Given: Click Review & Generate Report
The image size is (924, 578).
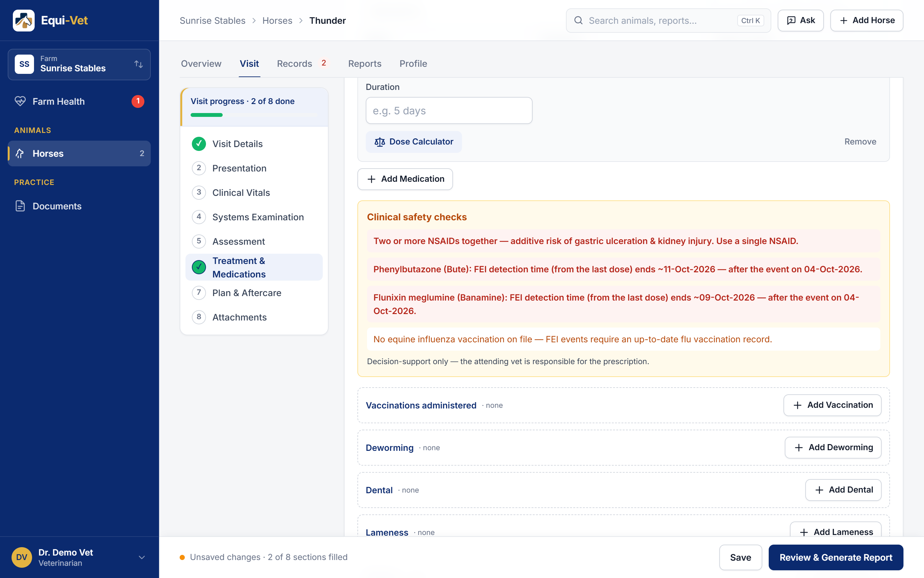Looking at the screenshot, I should tap(835, 557).
